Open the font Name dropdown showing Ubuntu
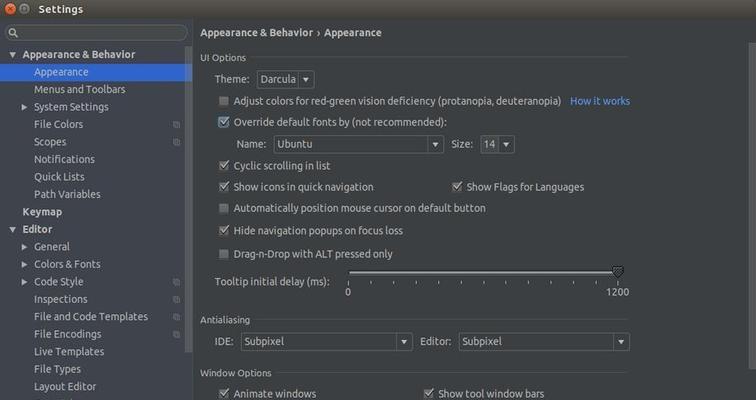This screenshot has height=400, width=756. (358, 144)
